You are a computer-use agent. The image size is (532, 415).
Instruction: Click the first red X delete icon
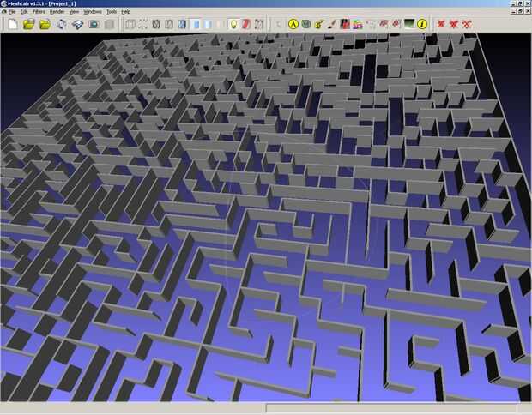(x=441, y=24)
